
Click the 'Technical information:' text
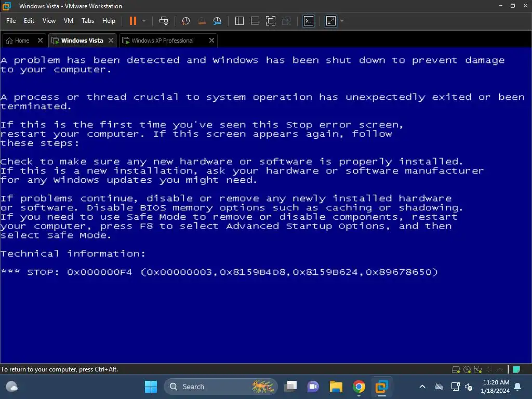[x=73, y=254]
